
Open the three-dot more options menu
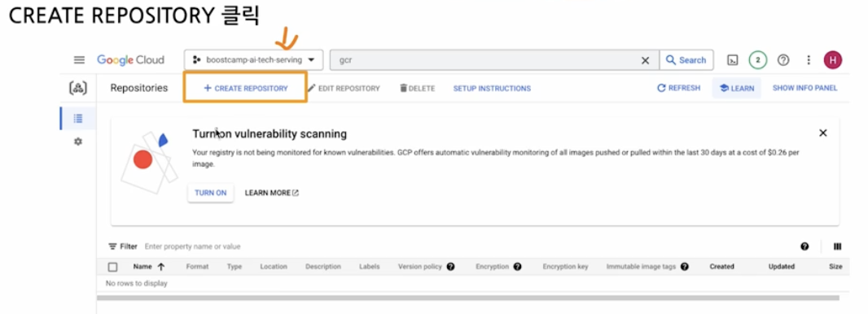tap(809, 60)
